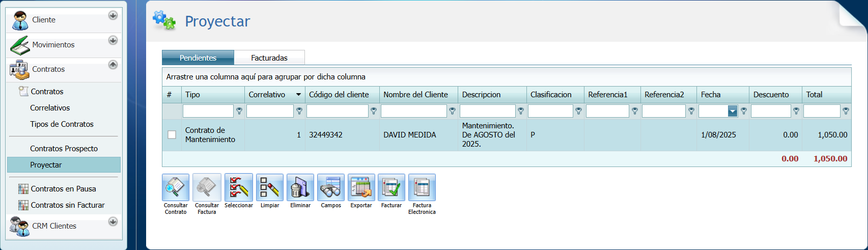Click the Consultar Factura icon
Viewport: 868px width, 250px height.
[207, 187]
